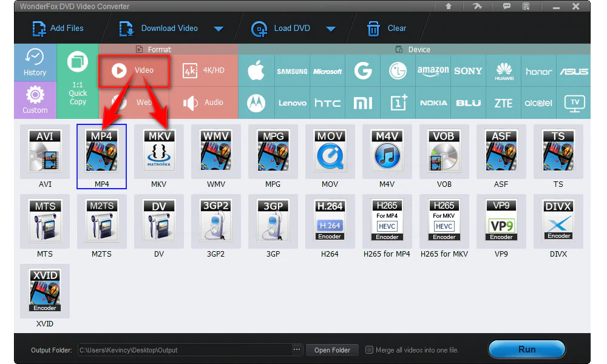Click the upgrade arrow icon in title bar
Viewport: 607px width, 364px height.
449,6
